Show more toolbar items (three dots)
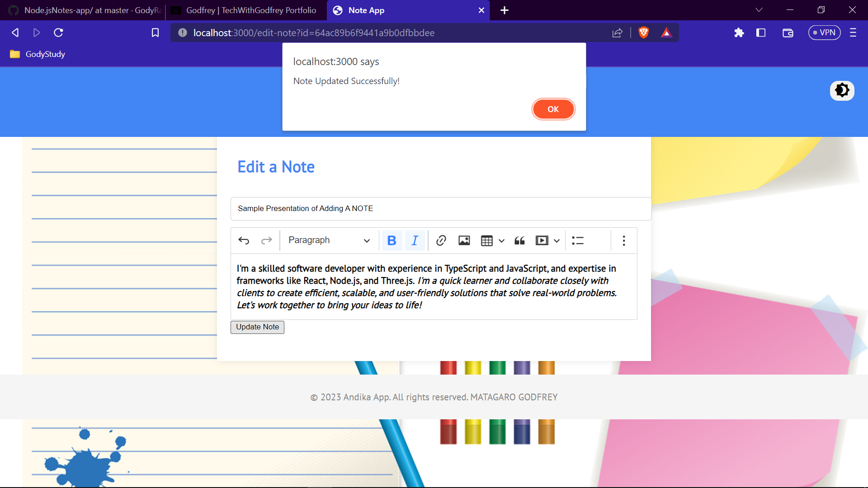 624,240
